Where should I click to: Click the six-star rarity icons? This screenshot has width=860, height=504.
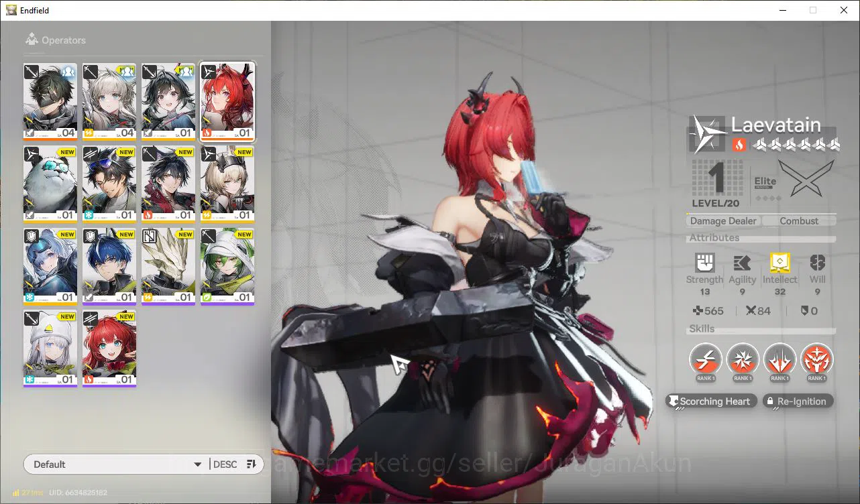[796, 145]
